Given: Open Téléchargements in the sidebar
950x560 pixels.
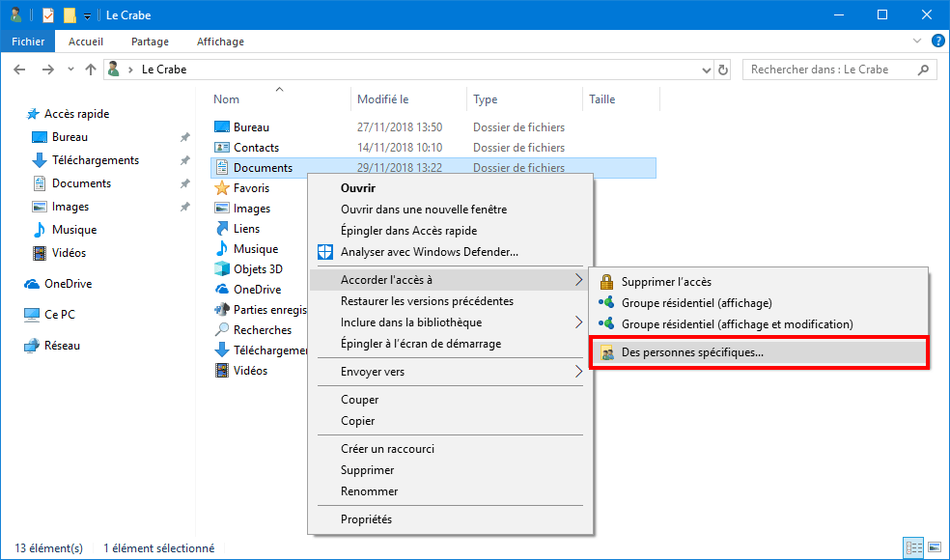Looking at the screenshot, I should 96,160.
